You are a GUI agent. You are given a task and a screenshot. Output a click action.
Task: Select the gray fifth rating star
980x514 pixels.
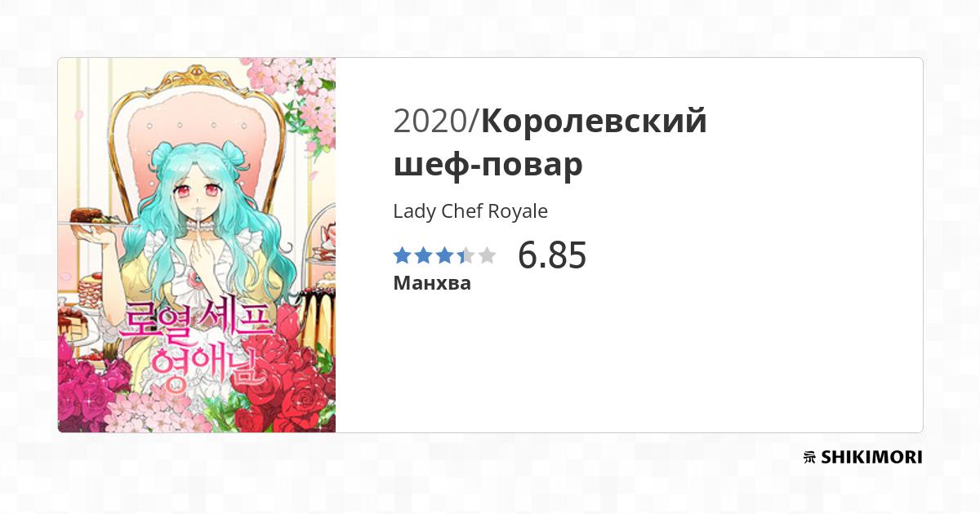click(x=487, y=255)
